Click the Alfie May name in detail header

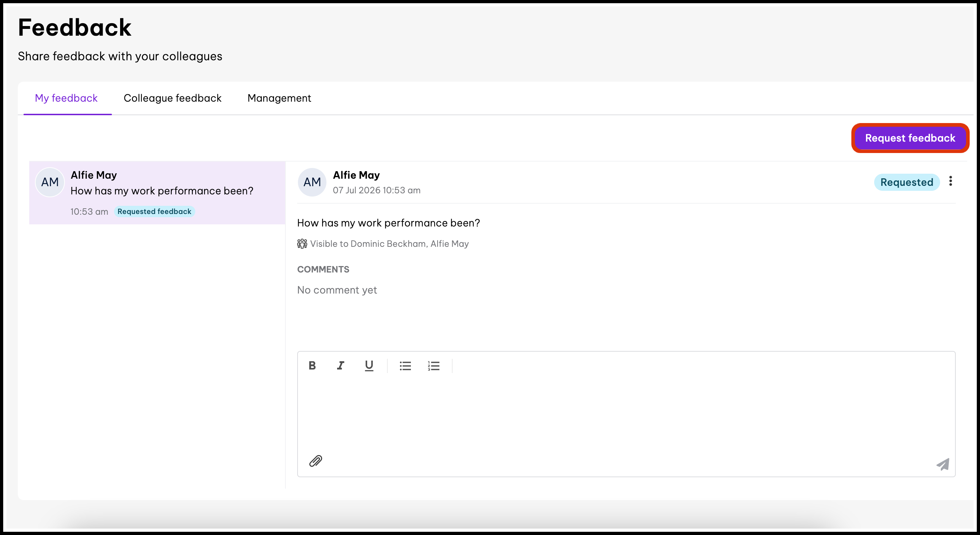tap(356, 175)
